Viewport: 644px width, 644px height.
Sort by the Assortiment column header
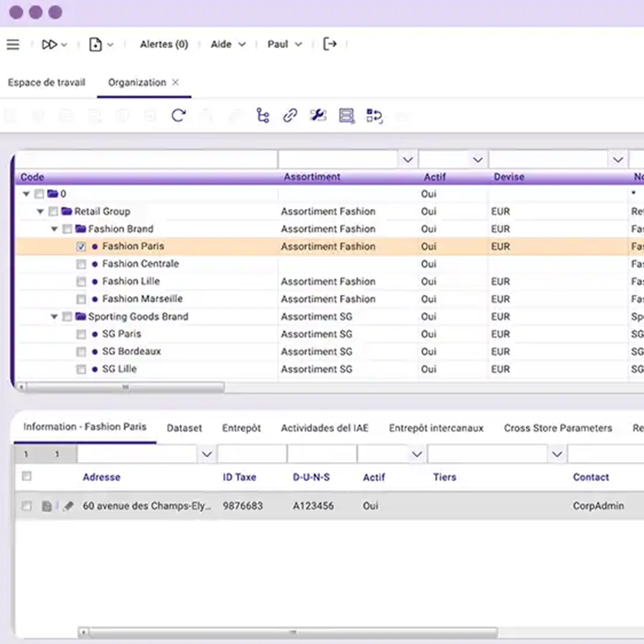click(x=311, y=177)
